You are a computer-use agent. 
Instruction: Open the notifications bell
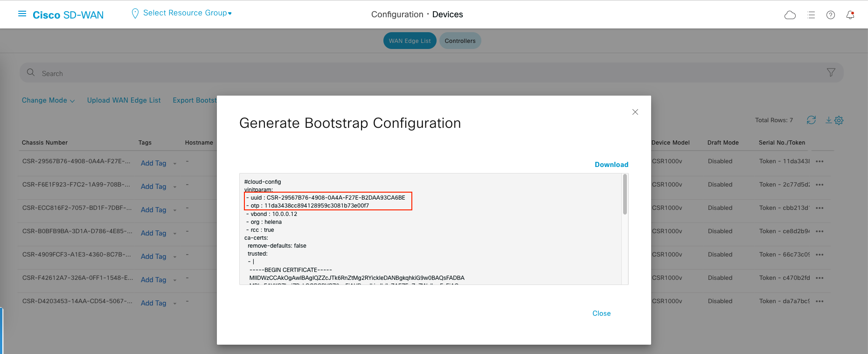(x=850, y=15)
